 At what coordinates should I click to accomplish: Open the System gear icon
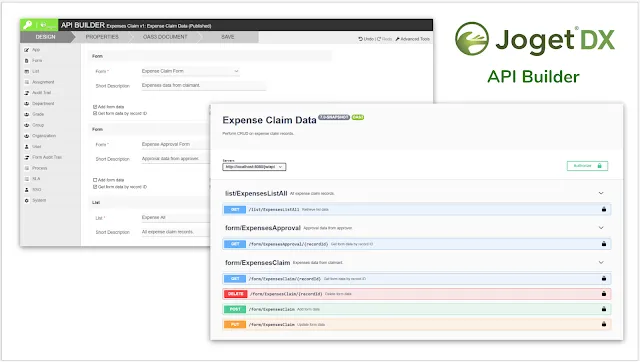click(x=27, y=200)
